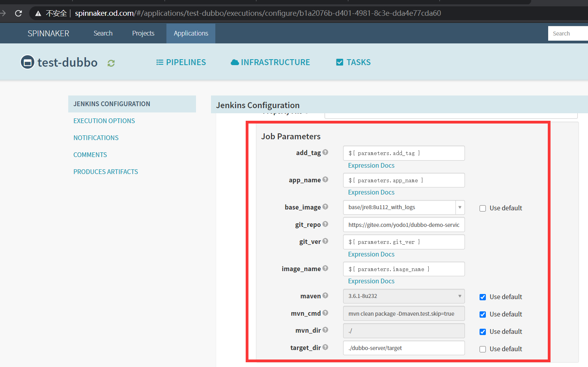Click the mvn_cmd input field

coord(404,313)
